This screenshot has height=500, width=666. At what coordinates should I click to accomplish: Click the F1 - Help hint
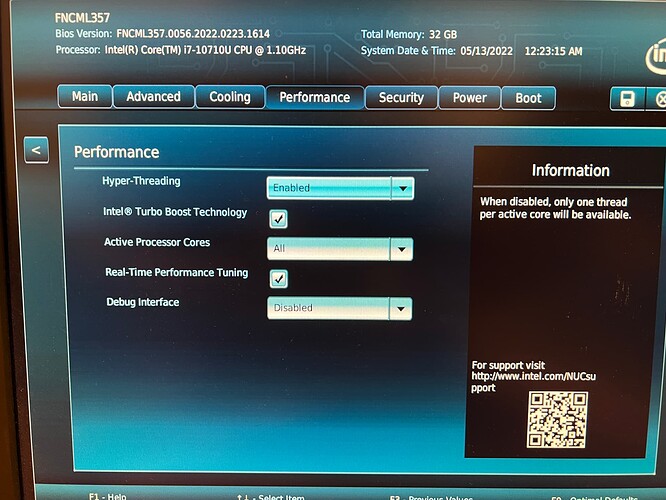pyautogui.click(x=107, y=496)
